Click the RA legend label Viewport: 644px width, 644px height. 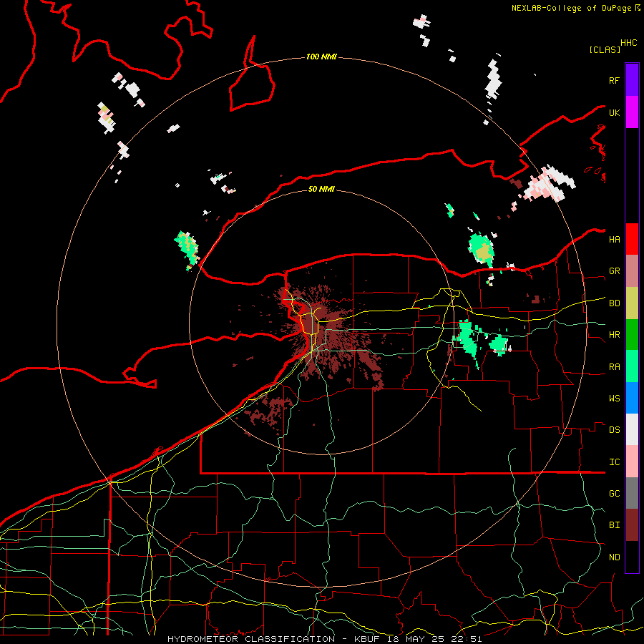tap(615, 367)
